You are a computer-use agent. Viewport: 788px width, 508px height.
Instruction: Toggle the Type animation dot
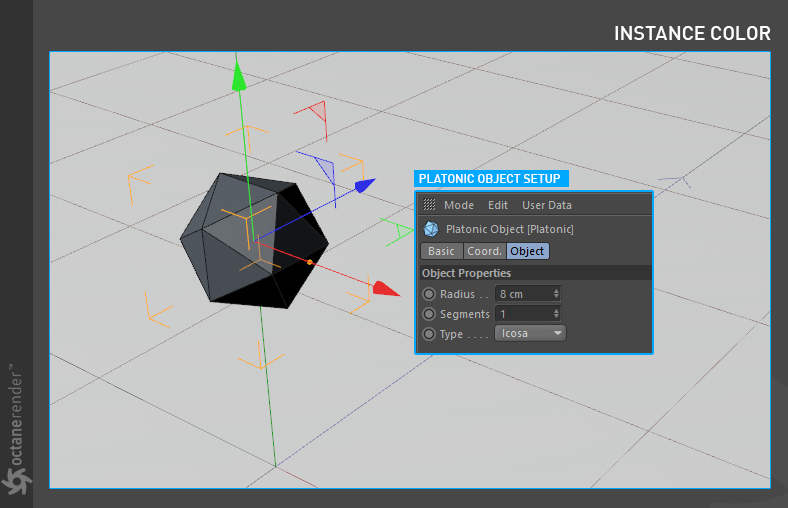point(429,334)
